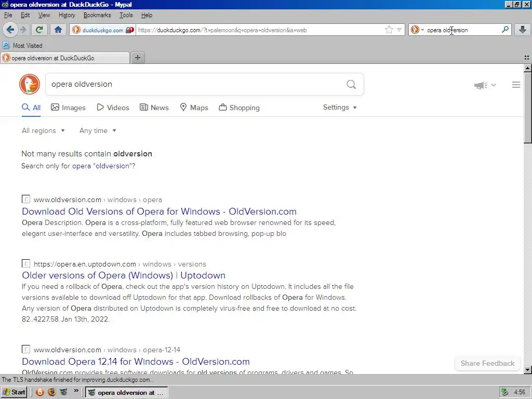Click favicon beside uptodown.com result
This screenshot has width=532, height=399.
tap(26, 263)
